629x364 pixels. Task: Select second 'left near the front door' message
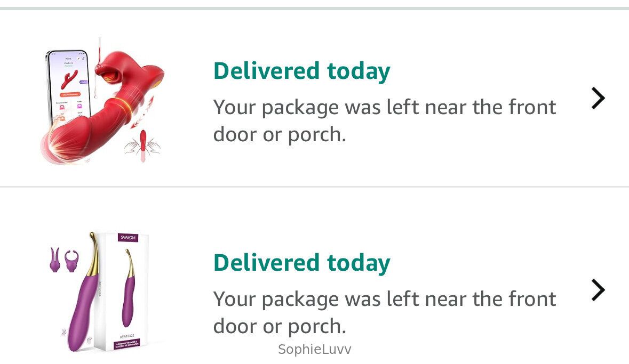pos(384,300)
